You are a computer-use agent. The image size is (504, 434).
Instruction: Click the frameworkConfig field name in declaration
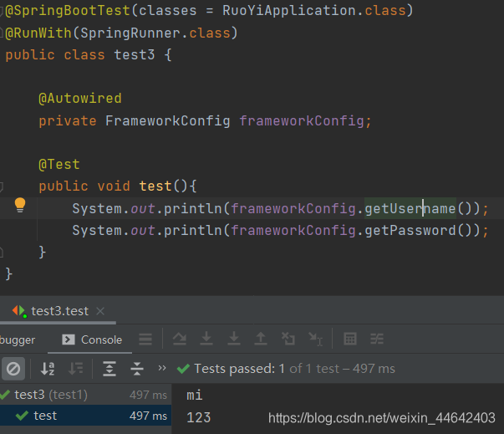click(x=302, y=121)
